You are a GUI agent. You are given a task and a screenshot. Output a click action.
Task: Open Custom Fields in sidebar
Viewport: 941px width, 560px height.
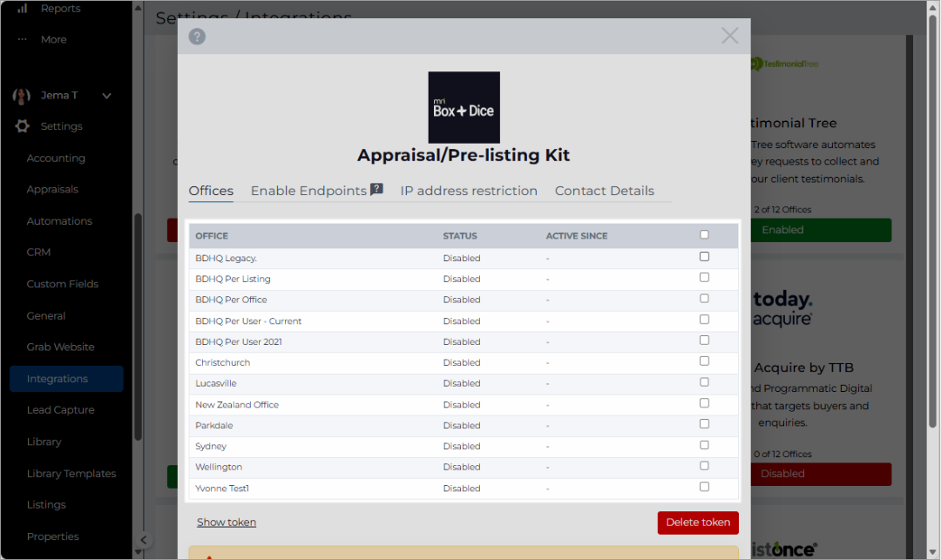pyautogui.click(x=63, y=284)
